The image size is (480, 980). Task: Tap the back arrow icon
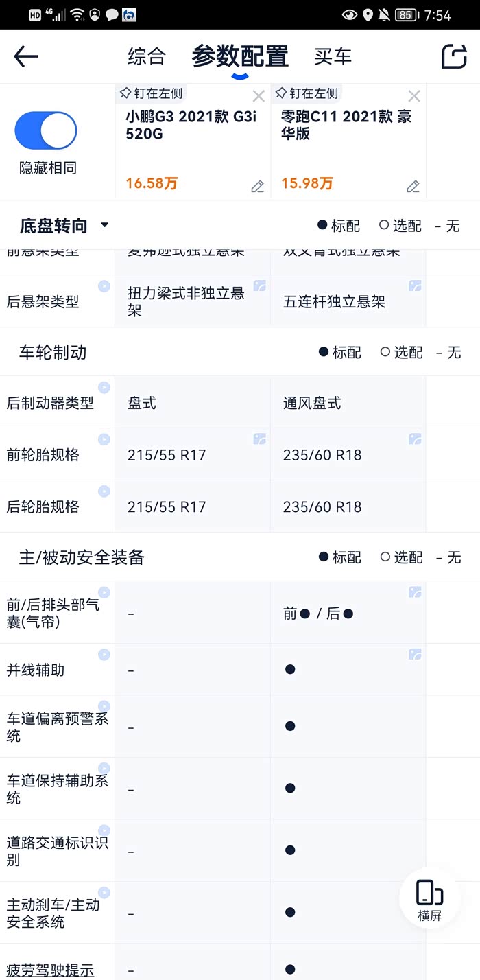(26, 56)
